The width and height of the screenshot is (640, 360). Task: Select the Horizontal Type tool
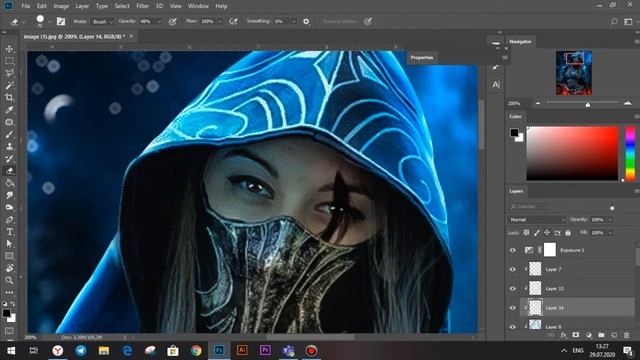[9, 232]
